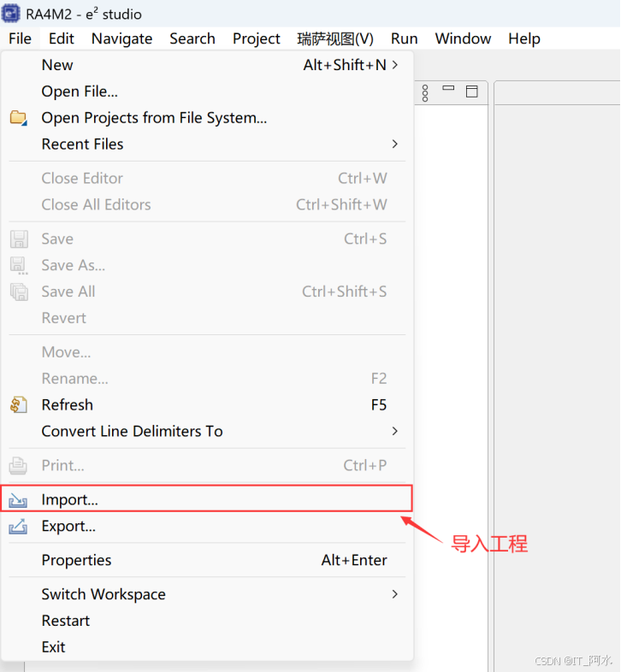The image size is (621, 672).
Task: Choose Print... menu entry
Action: pyautogui.click(x=207, y=465)
